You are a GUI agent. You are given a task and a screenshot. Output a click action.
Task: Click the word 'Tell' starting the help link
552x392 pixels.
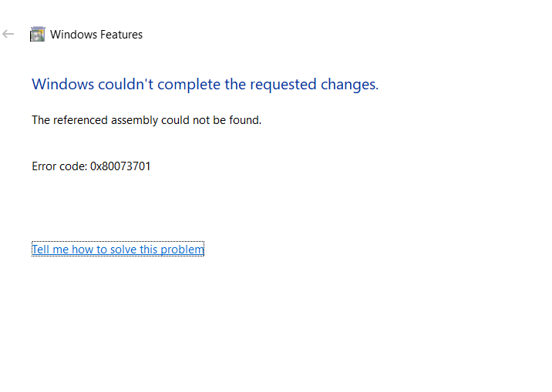41,249
